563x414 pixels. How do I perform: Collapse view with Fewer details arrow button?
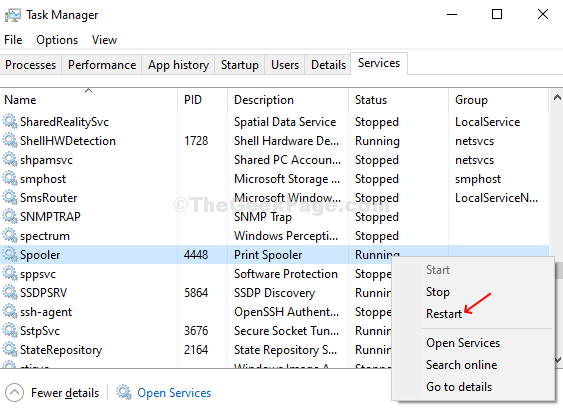point(14,392)
